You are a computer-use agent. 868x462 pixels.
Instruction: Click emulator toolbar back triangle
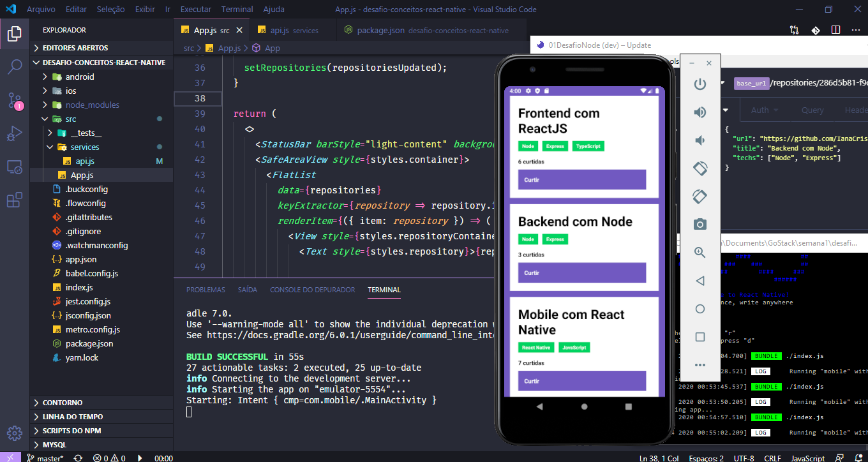point(700,281)
